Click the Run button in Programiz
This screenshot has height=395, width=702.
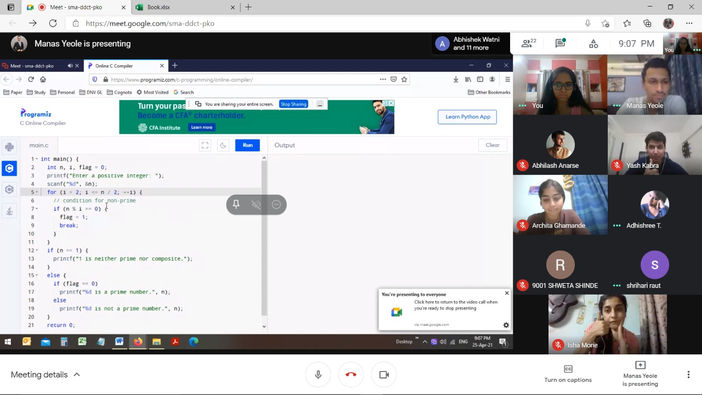248,145
